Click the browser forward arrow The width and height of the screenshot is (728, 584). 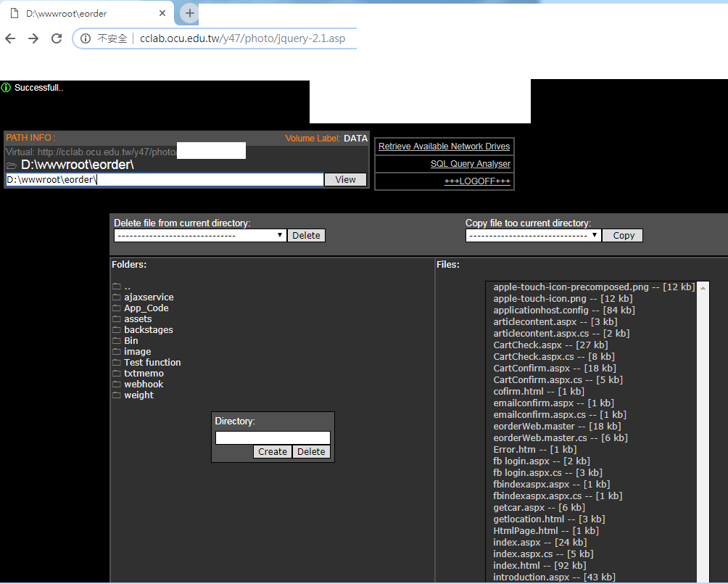(33, 38)
